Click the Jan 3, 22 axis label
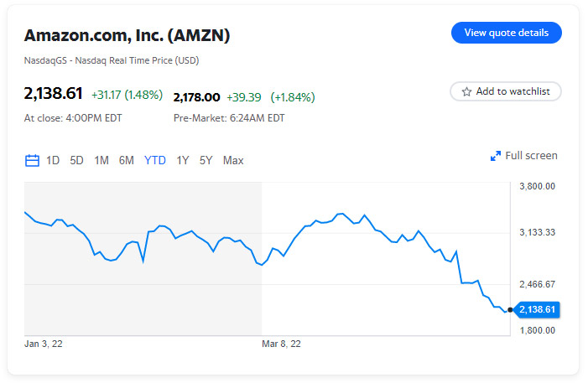The height and width of the screenshot is (383, 588). pyautogui.click(x=44, y=344)
